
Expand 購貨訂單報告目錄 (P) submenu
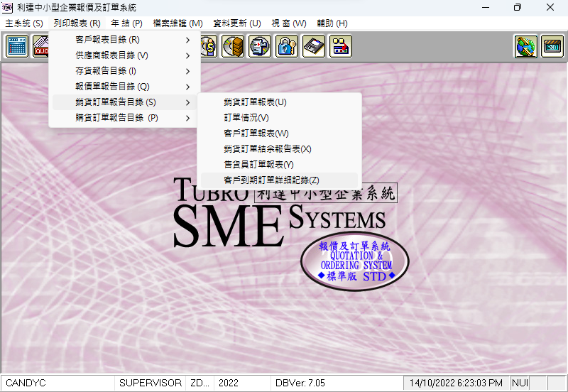125,118
